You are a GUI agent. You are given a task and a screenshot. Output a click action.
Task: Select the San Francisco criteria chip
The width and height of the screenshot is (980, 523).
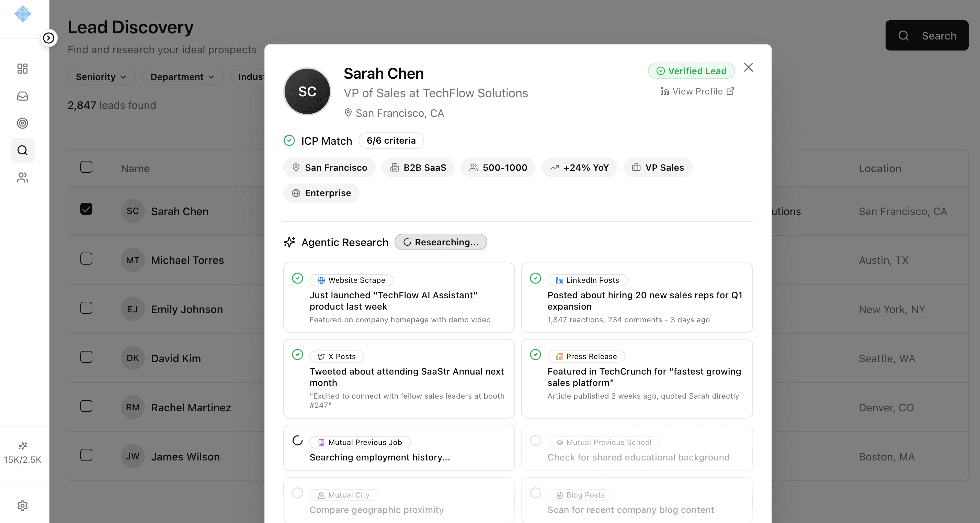click(329, 167)
